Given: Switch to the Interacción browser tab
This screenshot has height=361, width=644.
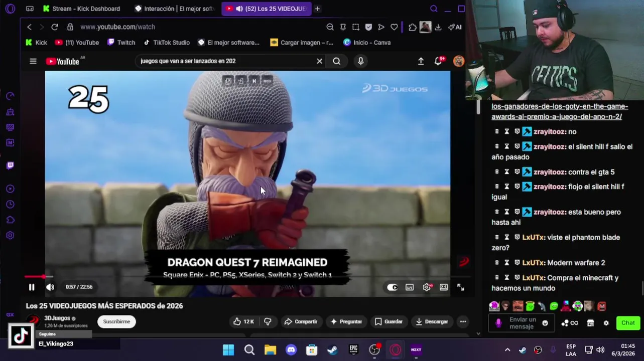Looking at the screenshot, I should 175,9.
